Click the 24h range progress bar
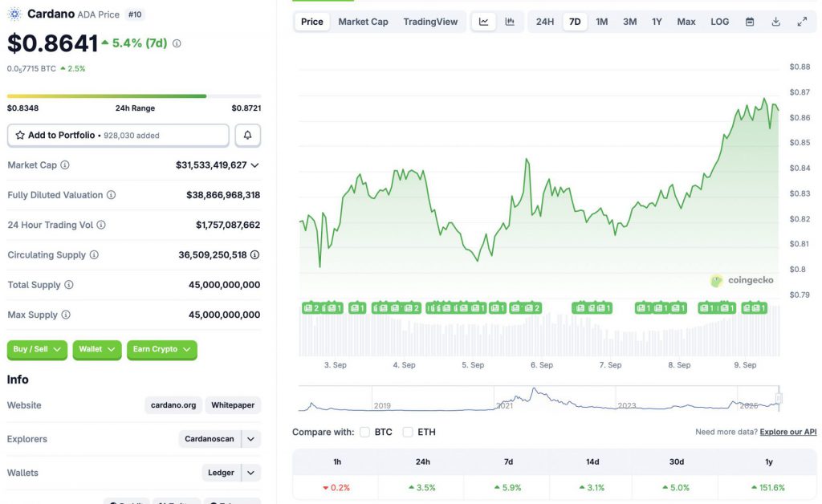Screen dimensions: 822x504 [x=134, y=96]
